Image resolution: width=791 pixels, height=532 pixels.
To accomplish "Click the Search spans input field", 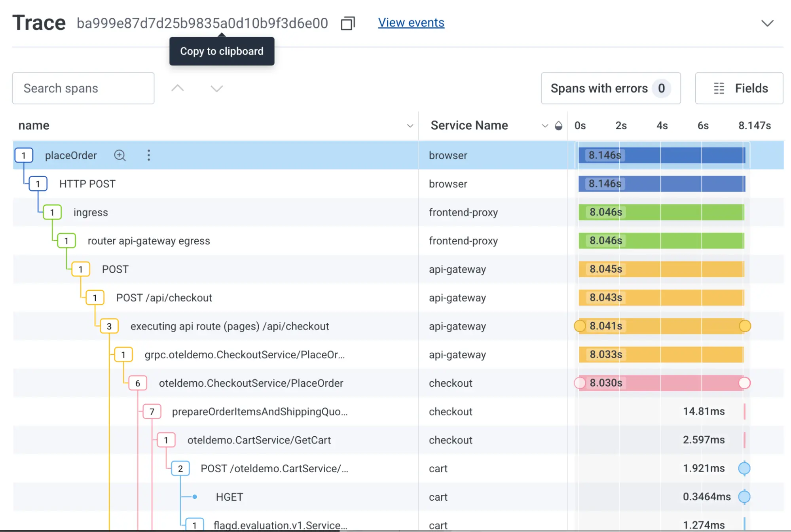I will (x=83, y=88).
